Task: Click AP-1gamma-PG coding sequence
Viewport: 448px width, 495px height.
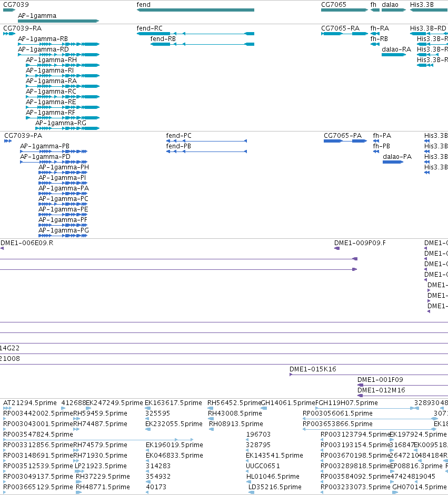Action: [x=63, y=236]
